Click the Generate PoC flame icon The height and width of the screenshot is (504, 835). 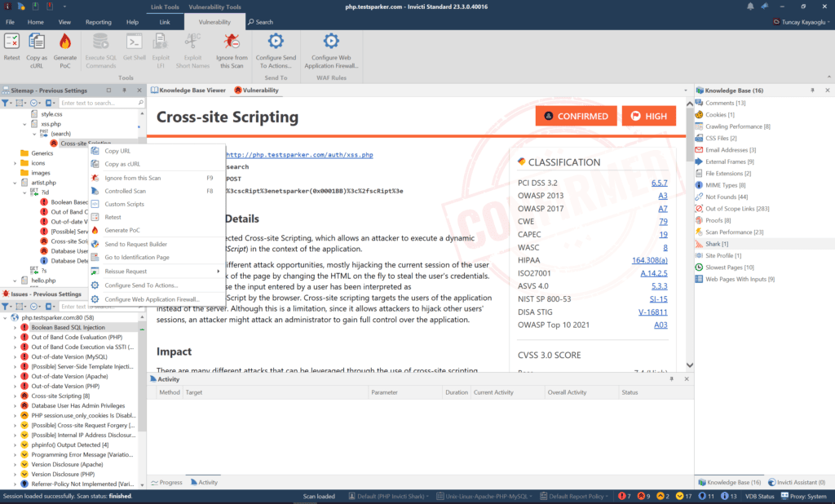65,41
